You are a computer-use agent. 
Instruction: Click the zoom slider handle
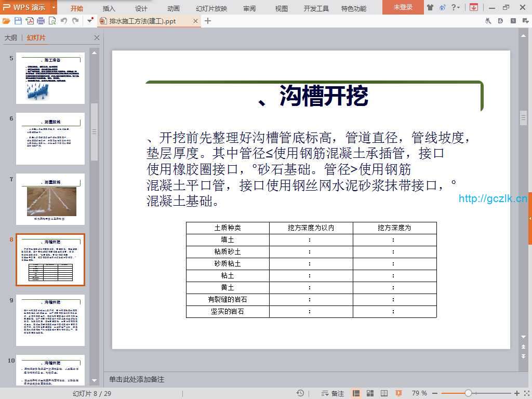[x=468, y=393]
